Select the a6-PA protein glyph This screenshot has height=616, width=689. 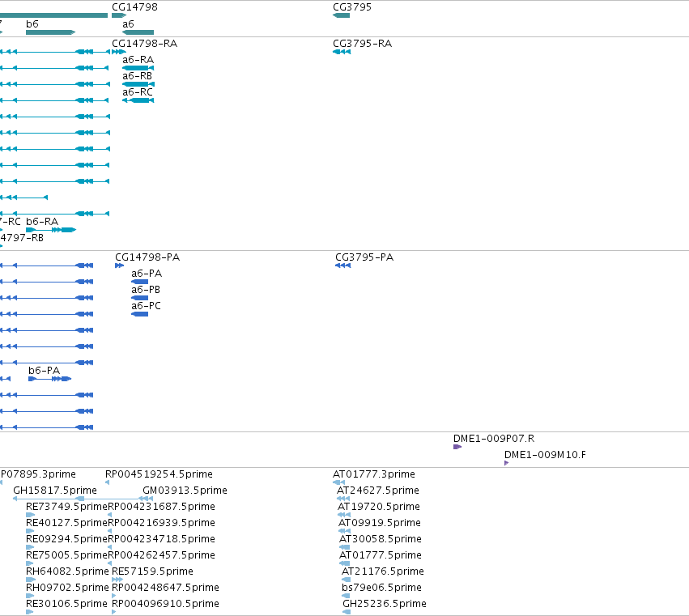(140, 282)
